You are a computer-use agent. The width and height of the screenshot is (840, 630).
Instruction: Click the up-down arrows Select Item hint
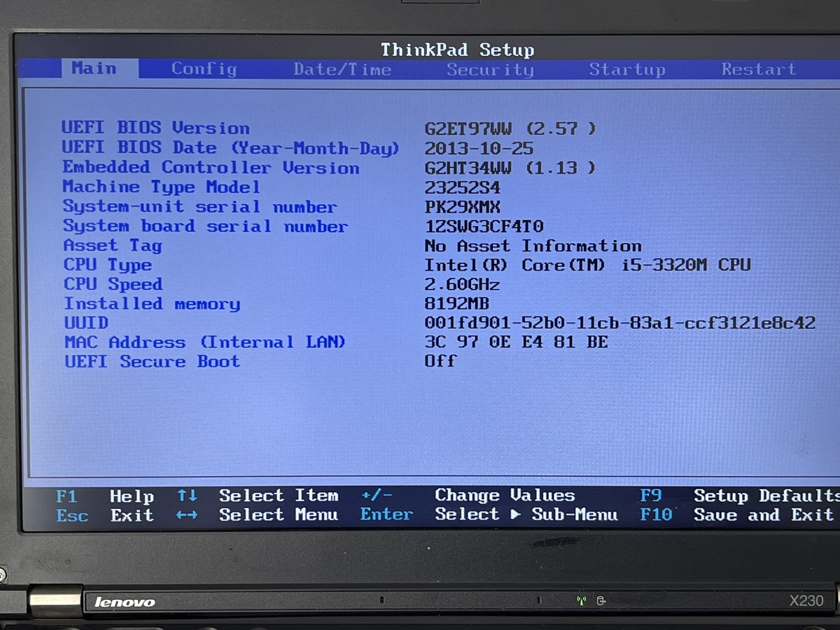point(258,496)
